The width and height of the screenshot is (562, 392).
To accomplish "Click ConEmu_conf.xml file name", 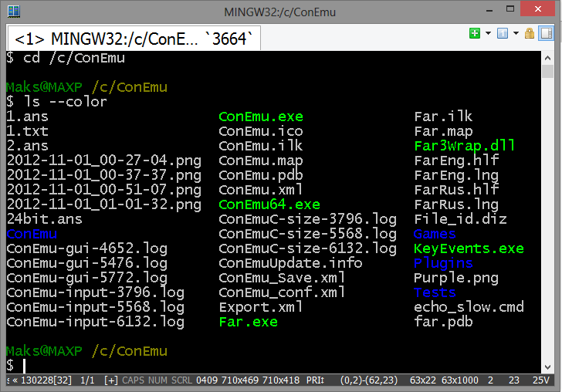I will pos(282,292).
